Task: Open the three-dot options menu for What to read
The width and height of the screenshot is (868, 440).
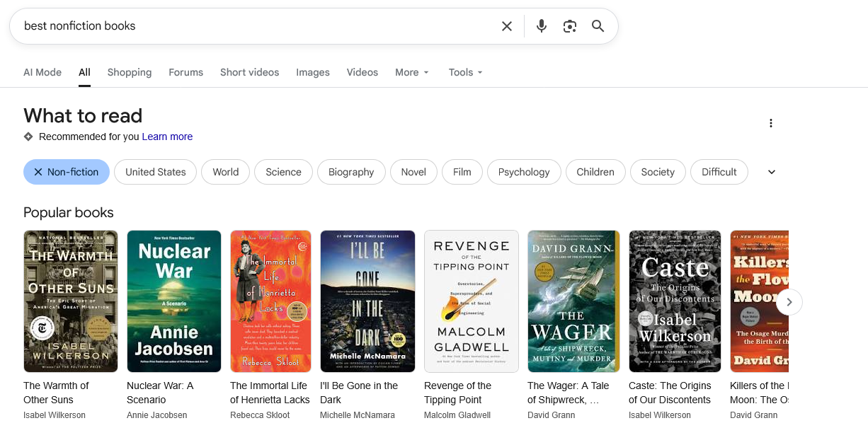Action: pos(771,123)
